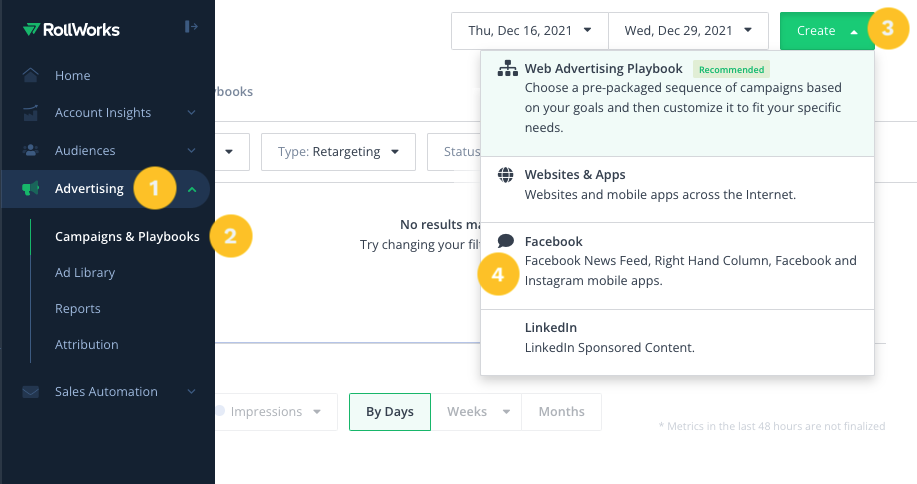Expand the Account Insights section chevron
This screenshot has width=917, height=484.
(x=191, y=113)
